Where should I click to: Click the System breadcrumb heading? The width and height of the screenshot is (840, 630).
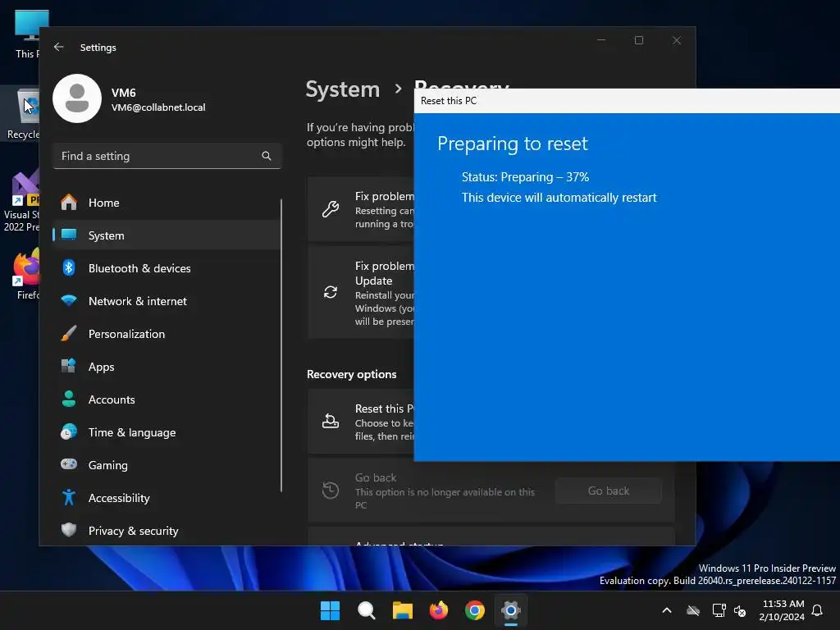pos(342,89)
